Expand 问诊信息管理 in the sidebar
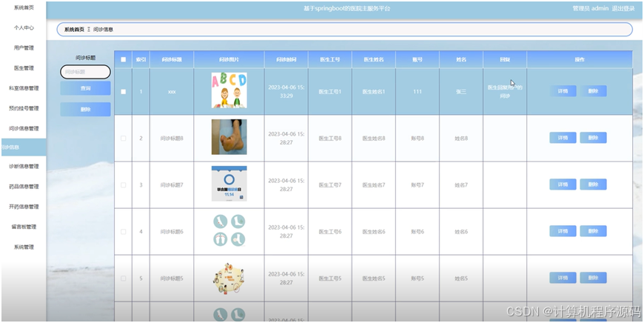644x323 pixels. pos(24,129)
